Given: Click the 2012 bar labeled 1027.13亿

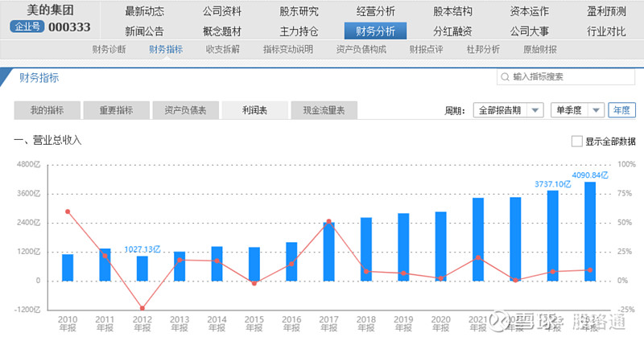Looking at the screenshot, I should point(142,269).
